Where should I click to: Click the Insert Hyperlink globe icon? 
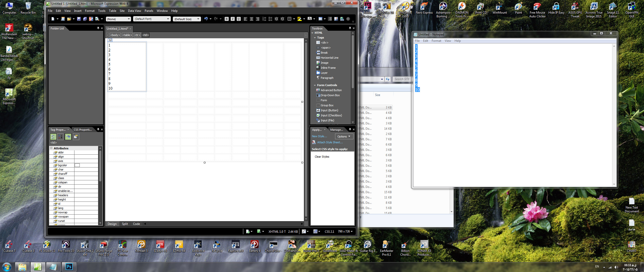342,19
